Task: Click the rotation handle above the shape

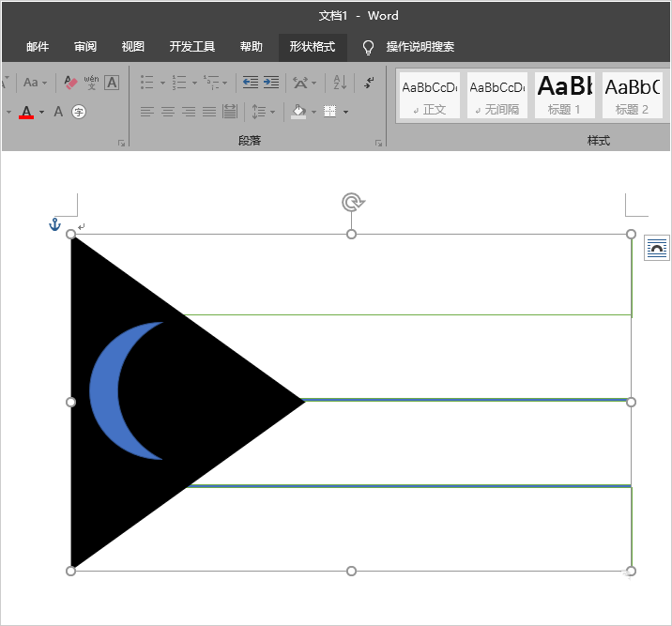Action: [x=352, y=202]
